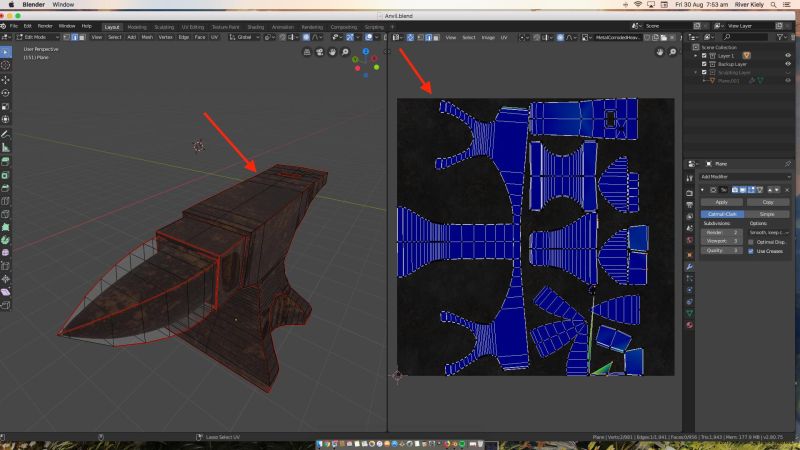
Task: Open the Add Modifier dropdown
Action: click(x=745, y=177)
